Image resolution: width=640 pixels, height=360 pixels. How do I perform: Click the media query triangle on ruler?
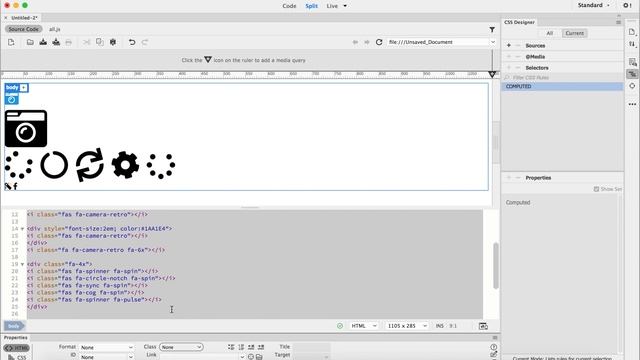click(492, 74)
